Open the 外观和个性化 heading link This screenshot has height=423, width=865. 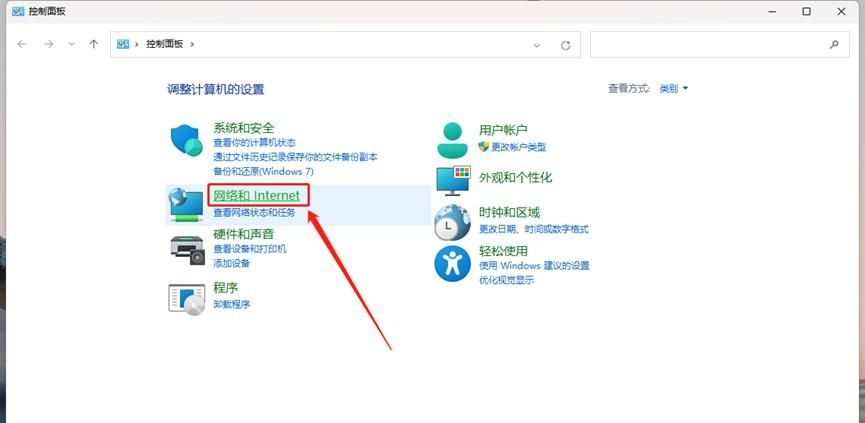point(516,178)
